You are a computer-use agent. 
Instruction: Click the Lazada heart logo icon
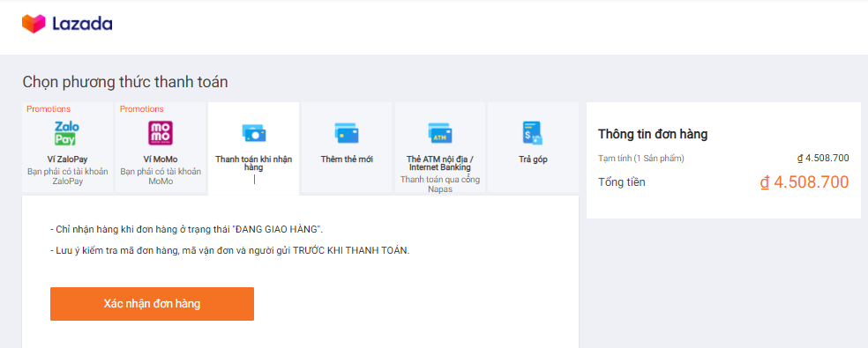pyautogui.click(x=34, y=24)
